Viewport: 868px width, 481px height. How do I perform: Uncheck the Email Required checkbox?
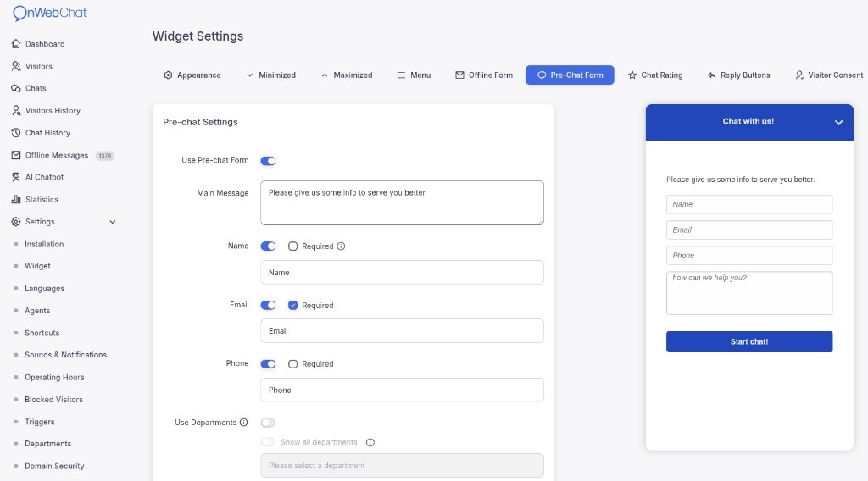tap(293, 305)
